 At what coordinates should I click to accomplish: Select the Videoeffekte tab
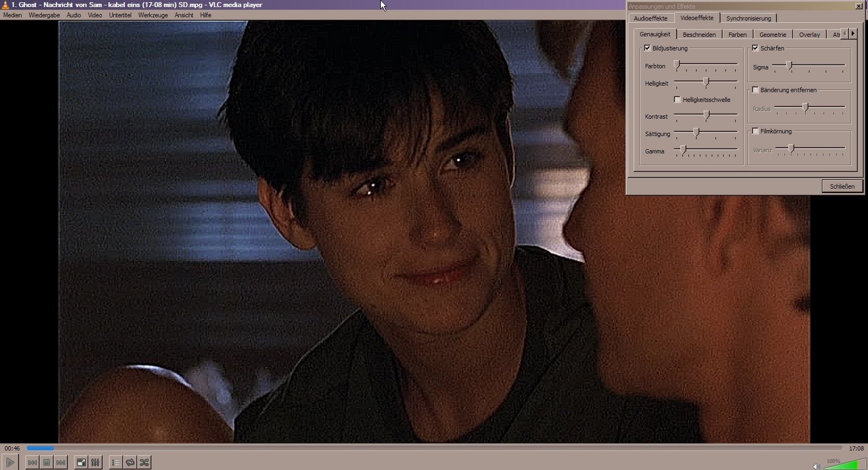[697, 18]
